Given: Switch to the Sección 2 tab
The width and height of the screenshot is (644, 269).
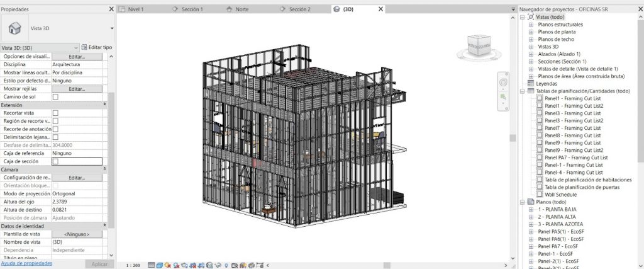Looking at the screenshot, I should (299, 9).
